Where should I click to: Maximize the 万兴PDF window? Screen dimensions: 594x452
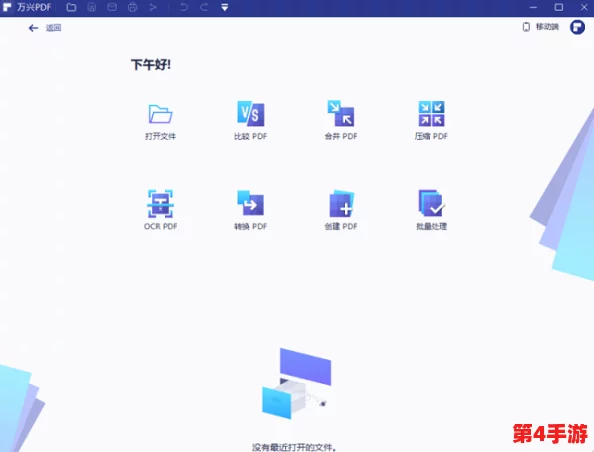[x=558, y=7]
